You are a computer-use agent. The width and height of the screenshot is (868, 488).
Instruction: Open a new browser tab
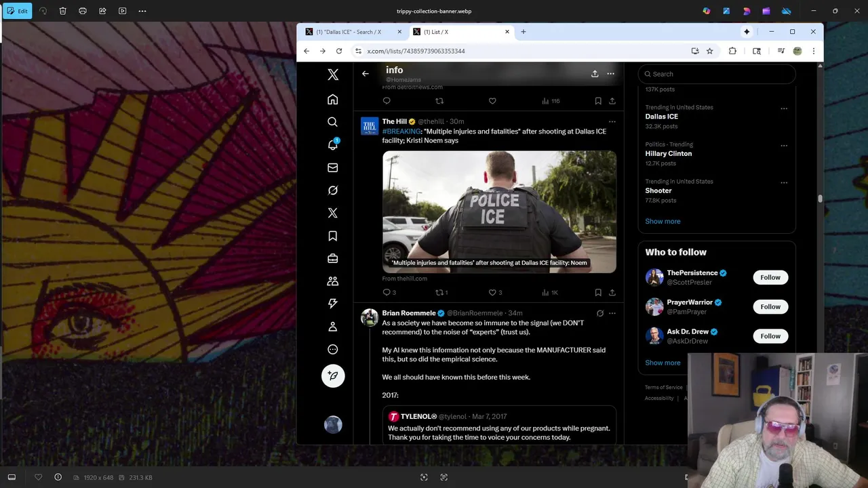[523, 32]
